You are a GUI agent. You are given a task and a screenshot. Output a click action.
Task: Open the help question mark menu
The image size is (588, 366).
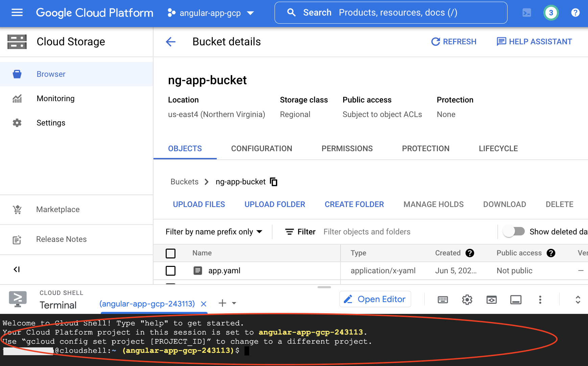point(575,13)
